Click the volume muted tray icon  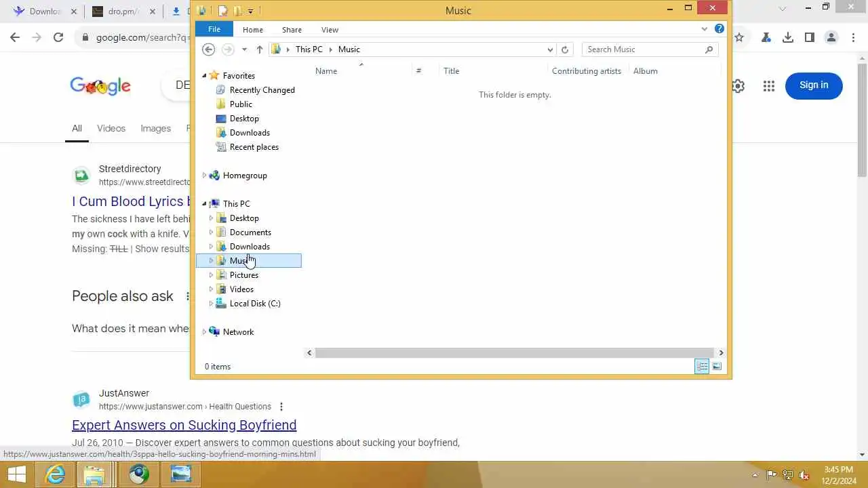[804, 475]
